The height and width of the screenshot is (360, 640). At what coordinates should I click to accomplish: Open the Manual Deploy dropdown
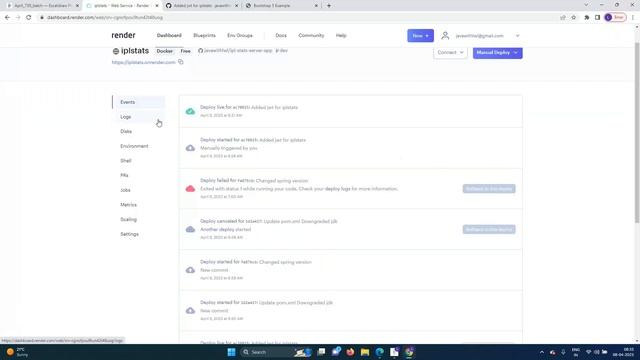coord(498,53)
